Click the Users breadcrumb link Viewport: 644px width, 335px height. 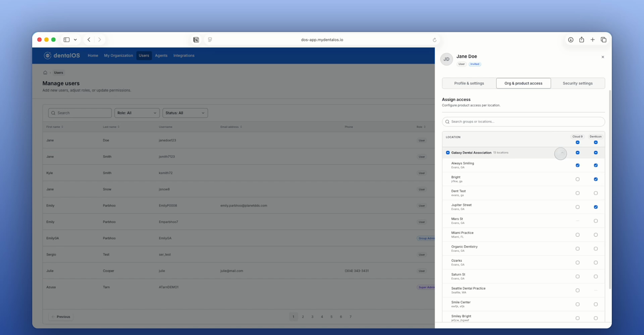tap(58, 73)
